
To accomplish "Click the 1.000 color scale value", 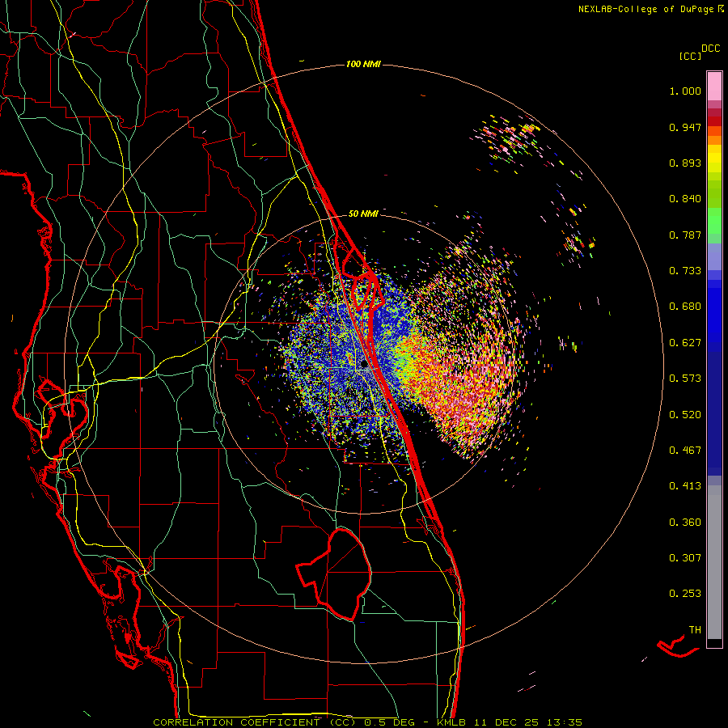I will (x=685, y=91).
